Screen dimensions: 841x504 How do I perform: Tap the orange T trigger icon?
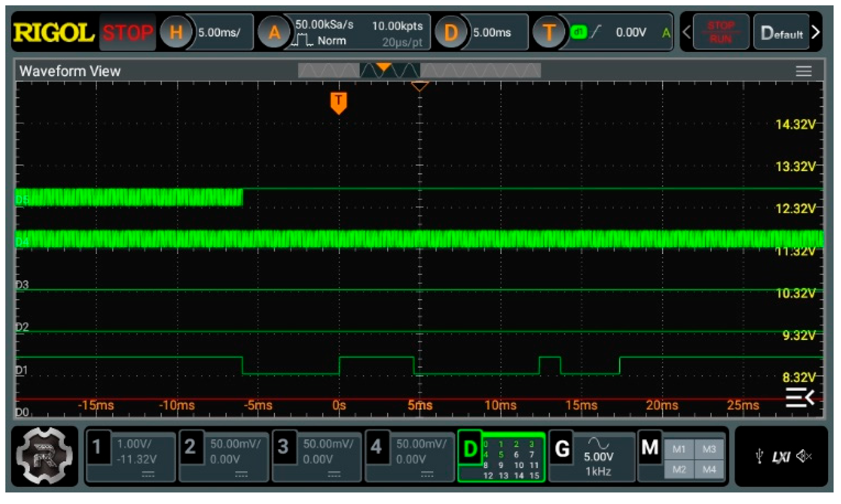pos(548,32)
